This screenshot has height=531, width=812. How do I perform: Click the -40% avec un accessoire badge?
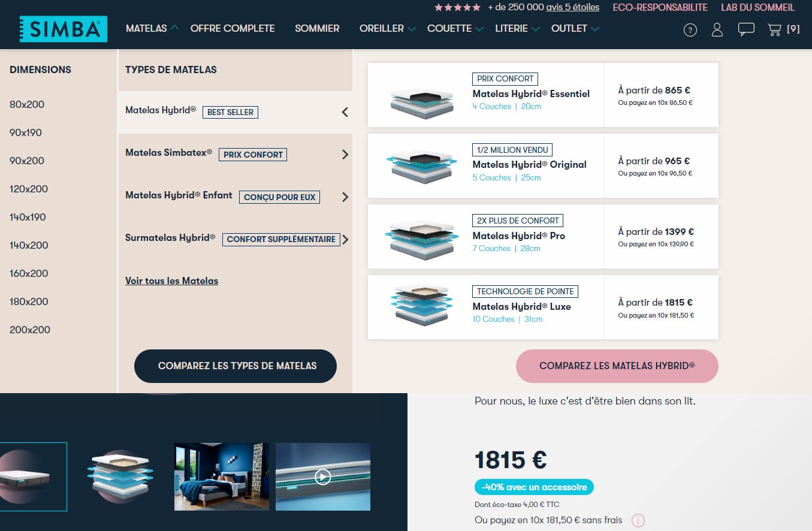[x=533, y=487]
